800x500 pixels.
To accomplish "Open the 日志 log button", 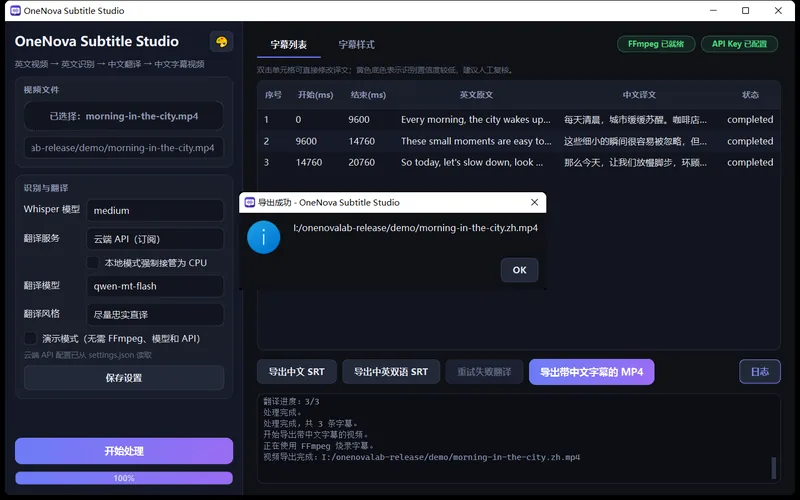I will coord(760,372).
